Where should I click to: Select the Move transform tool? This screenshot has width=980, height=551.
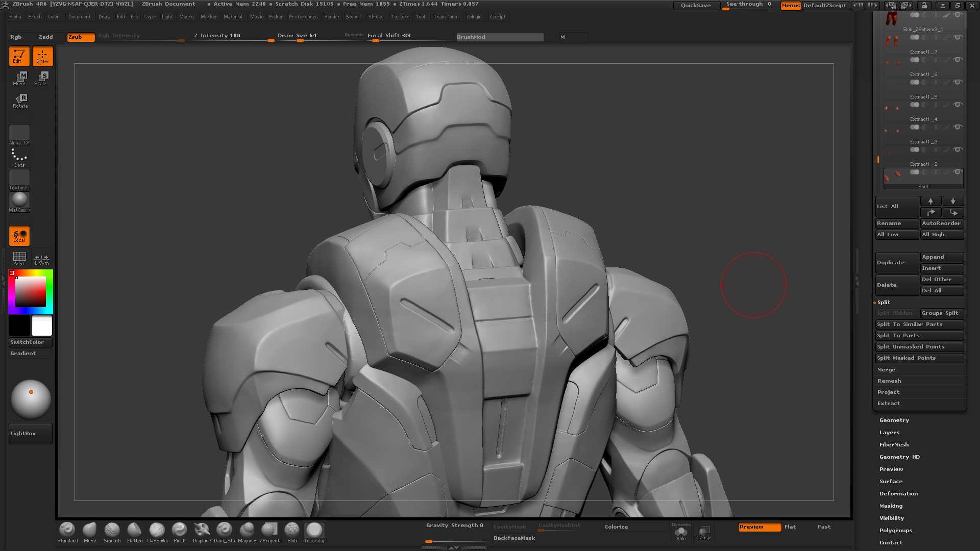[19, 79]
